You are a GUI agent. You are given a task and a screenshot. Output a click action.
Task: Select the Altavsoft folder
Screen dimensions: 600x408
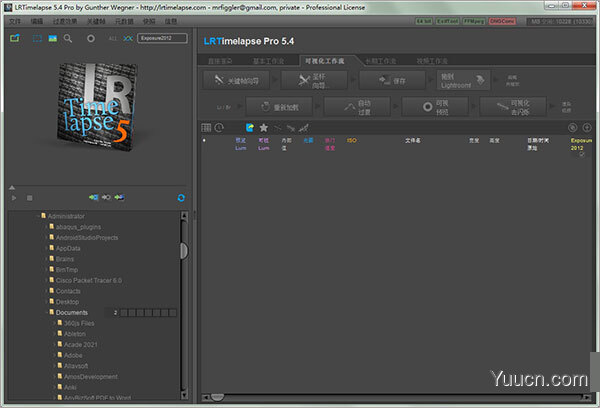point(75,366)
